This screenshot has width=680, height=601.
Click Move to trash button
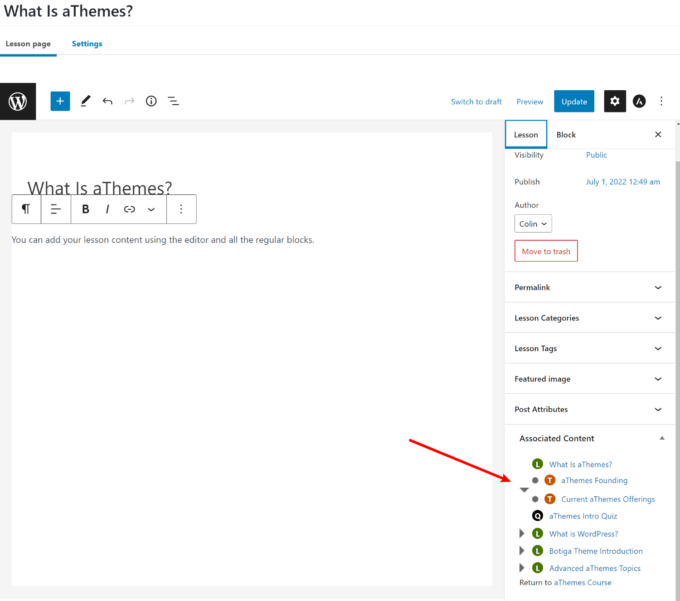click(546, 251)
